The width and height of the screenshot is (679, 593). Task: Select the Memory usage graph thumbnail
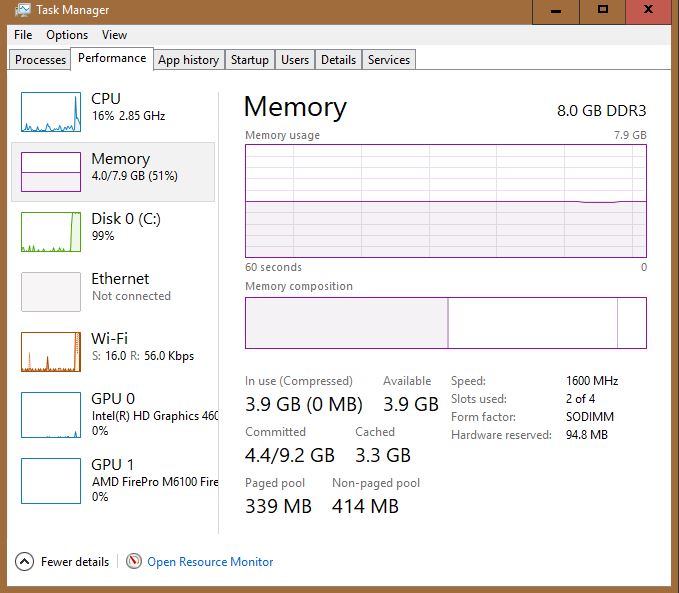(51, 172)
